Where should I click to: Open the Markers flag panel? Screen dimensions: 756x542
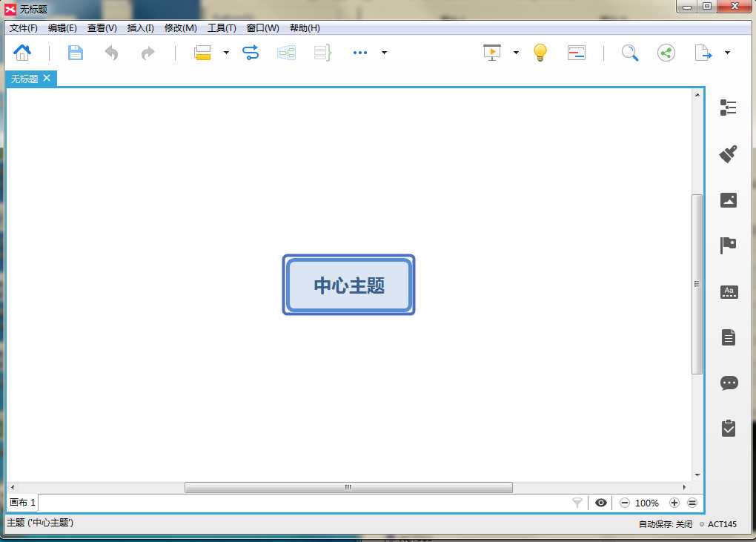728,245
